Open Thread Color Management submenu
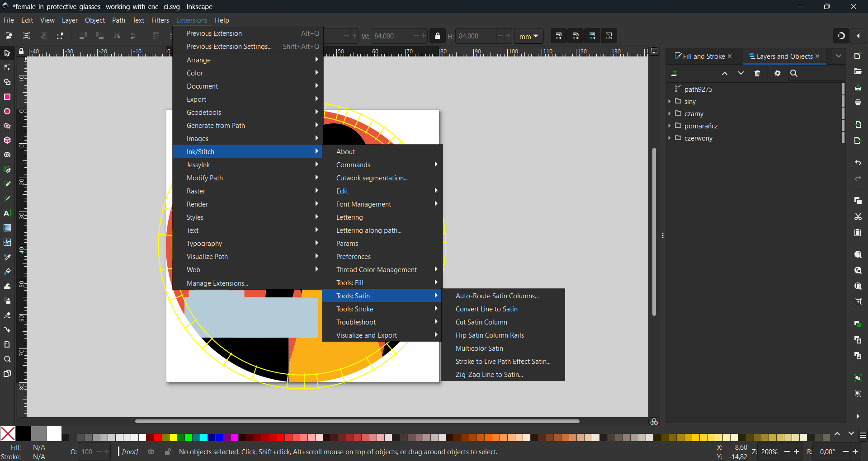Screen dimensions: 868x461 click(382, 269)
